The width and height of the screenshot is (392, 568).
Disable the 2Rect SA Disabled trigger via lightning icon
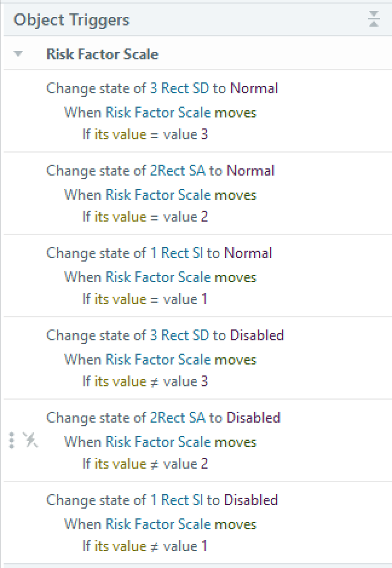tap(30, 441)
